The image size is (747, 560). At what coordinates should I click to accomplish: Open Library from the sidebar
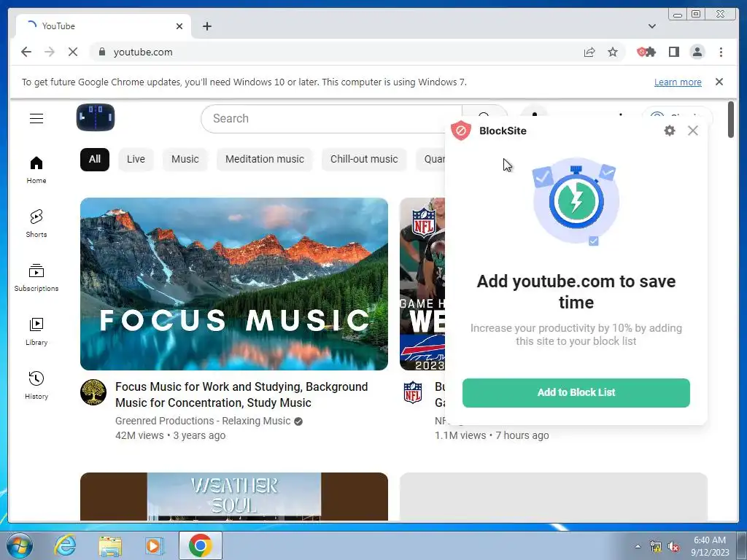(36, 332)
